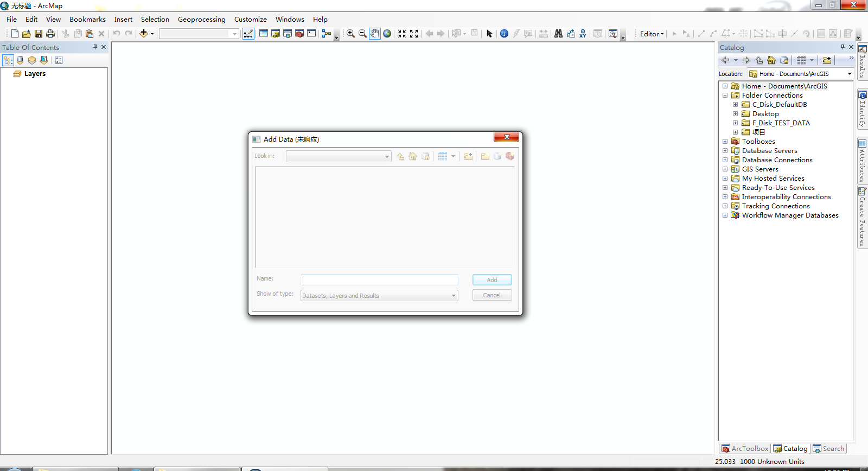This screenshot has width=868, height=471.
Task: Click the Print icon in the toolbar
Action: click(x=50, y=34)
